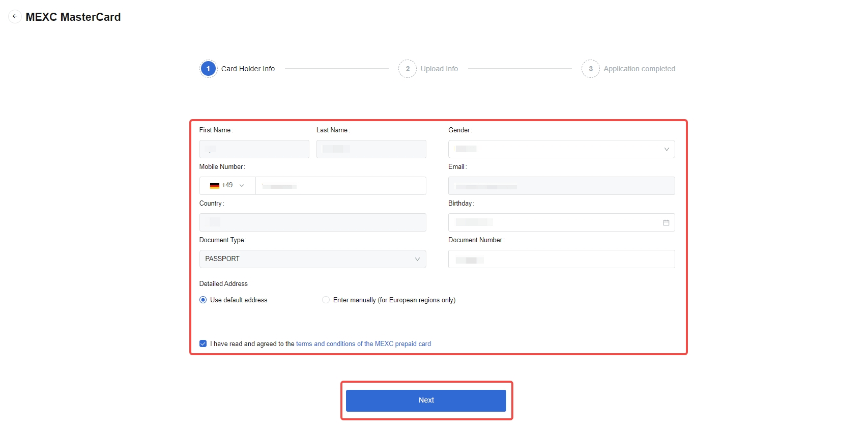868x429 pixels.
Task: Go back using the arrow beside MEXC MasterCard
Action: (15, 16)
